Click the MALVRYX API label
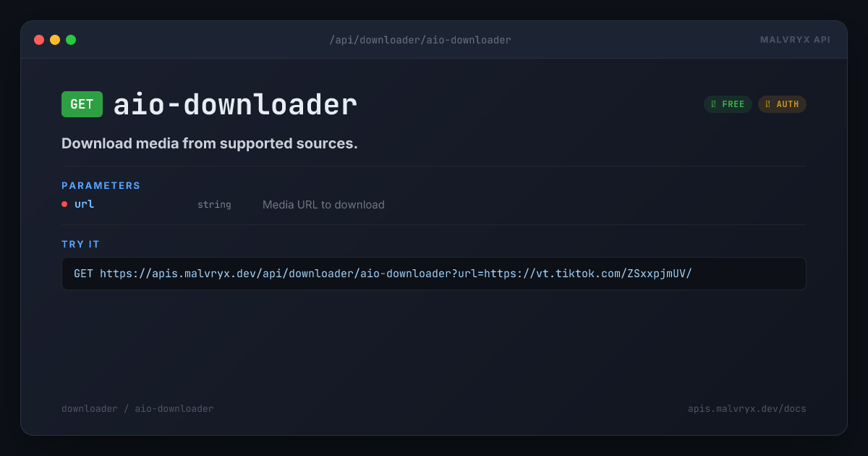Image resolution: width=868 pixels, height=456 pixels. (x=795, y=40)
